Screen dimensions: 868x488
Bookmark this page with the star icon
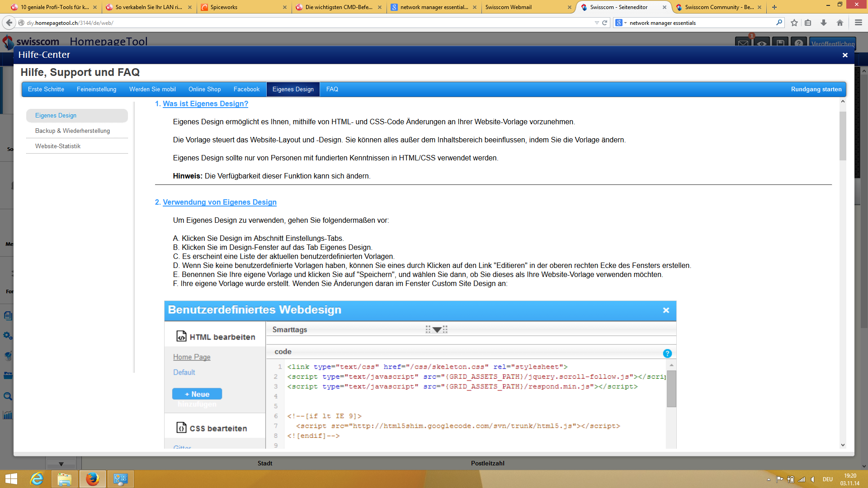tap(794, 23)
